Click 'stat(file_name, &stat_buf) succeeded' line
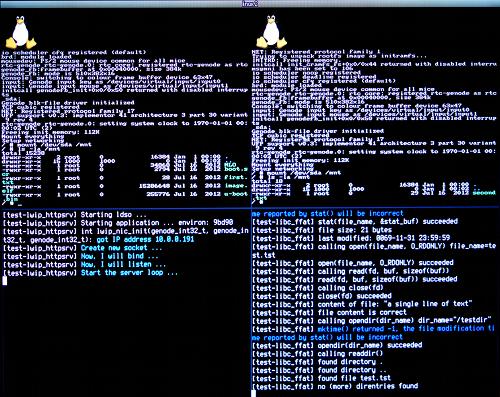500x397 pixels. pos(355,221)
